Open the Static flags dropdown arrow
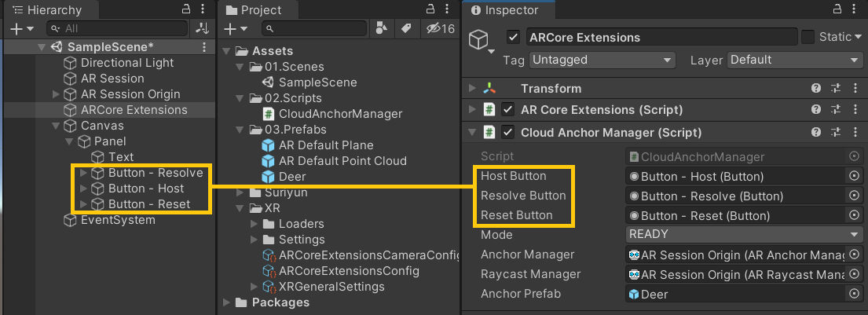Viewport: 868px width, 315px height. 859,37
